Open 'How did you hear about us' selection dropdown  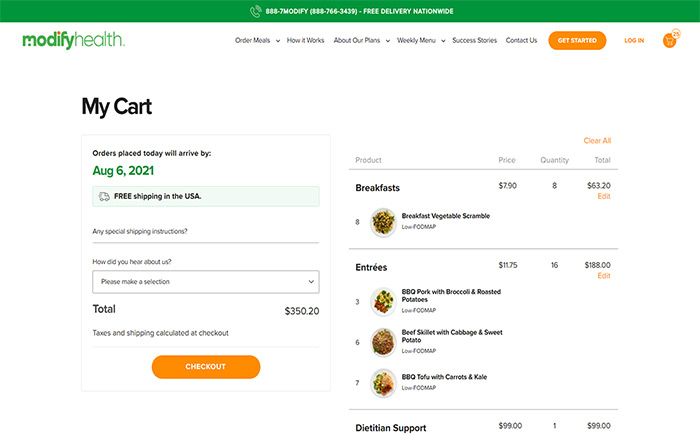tap(206, 282)
